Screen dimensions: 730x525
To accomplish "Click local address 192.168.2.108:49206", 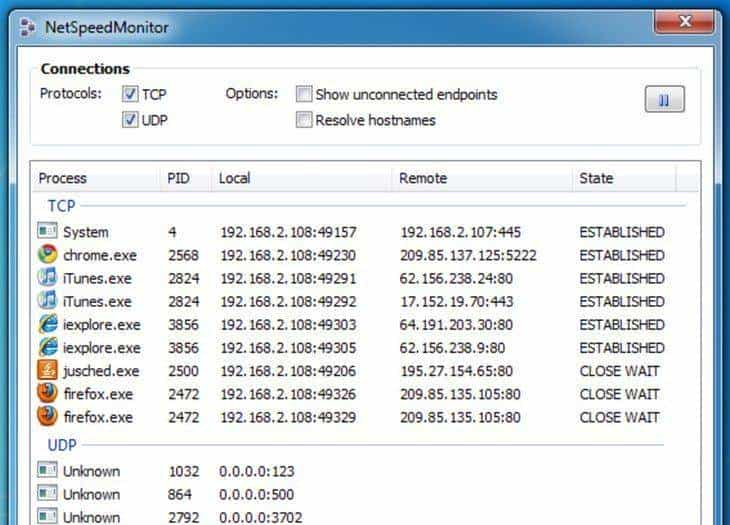I will [288, 371].
